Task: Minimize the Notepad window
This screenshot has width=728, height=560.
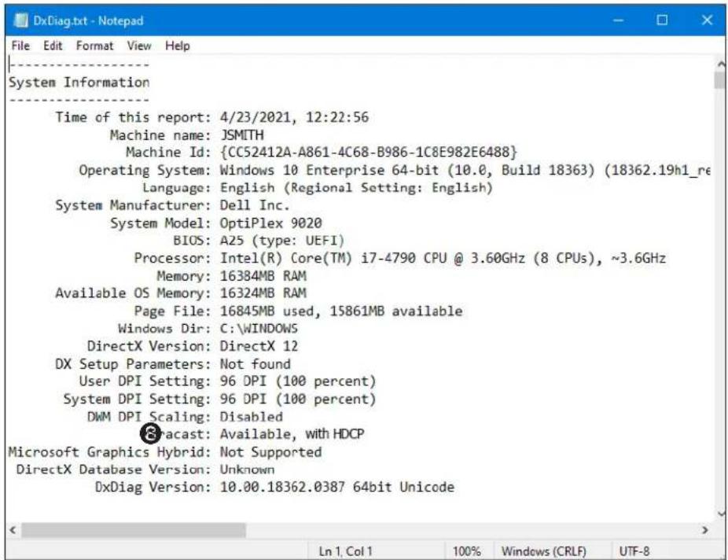Action: click(x=618, y=20)
